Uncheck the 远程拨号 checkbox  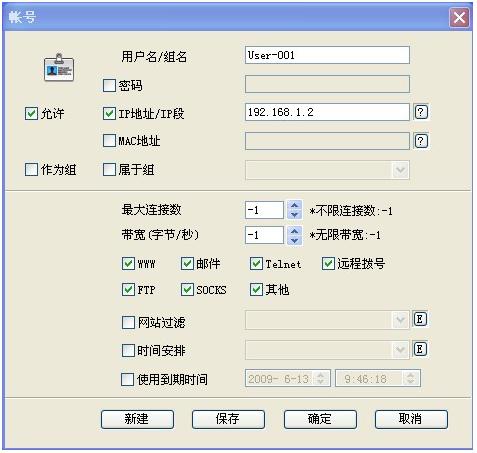click(328, 264)
